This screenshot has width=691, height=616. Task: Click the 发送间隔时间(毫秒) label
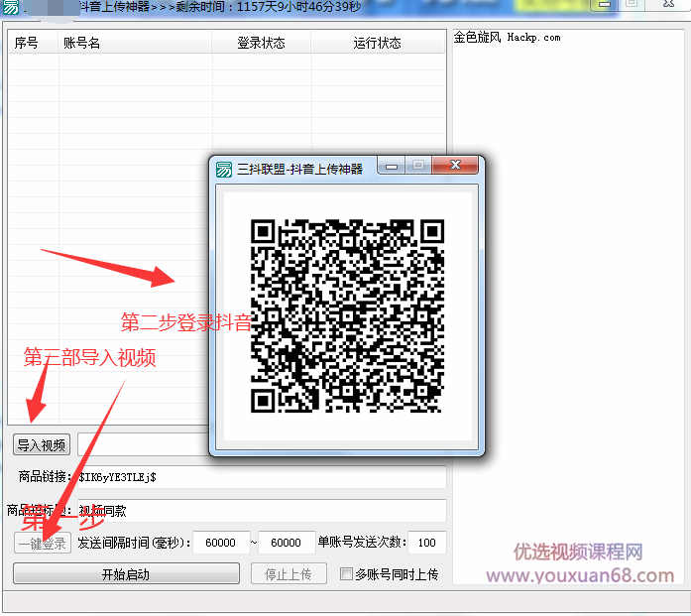tap(135, 543)
